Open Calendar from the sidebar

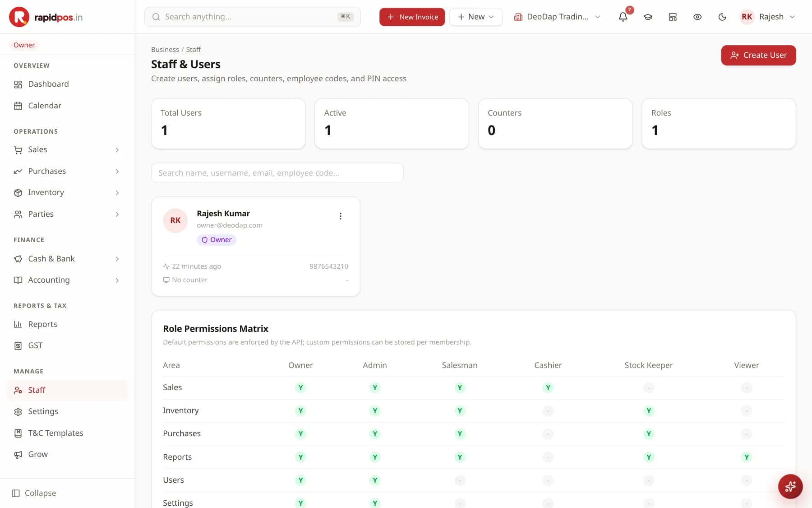point(68,106)
